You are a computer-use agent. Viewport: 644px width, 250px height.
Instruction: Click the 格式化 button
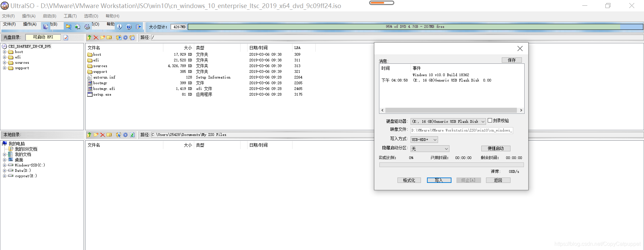click(409, 181)
